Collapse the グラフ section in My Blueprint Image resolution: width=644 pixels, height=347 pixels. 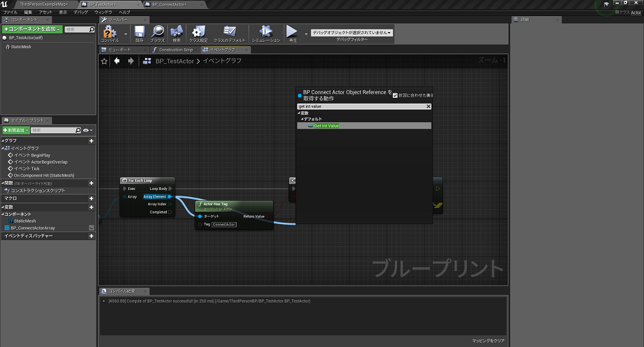3,141
